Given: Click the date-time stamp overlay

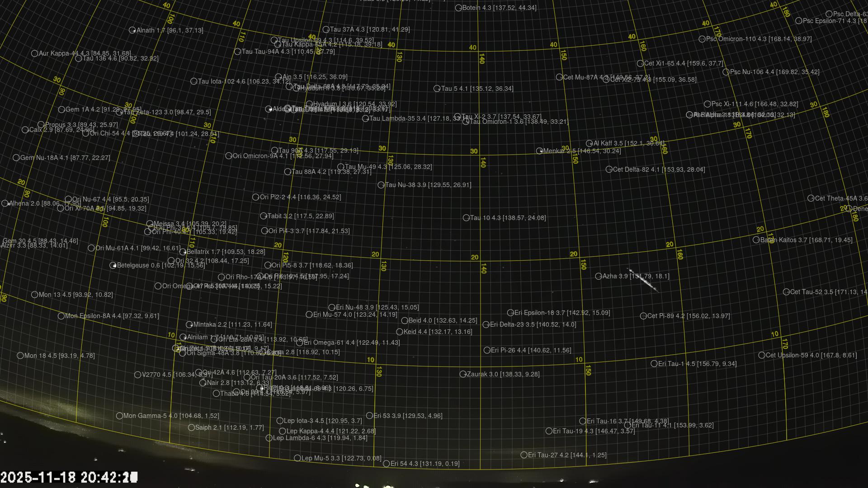Looking at the screenshot, I should [x=69, y=477].
